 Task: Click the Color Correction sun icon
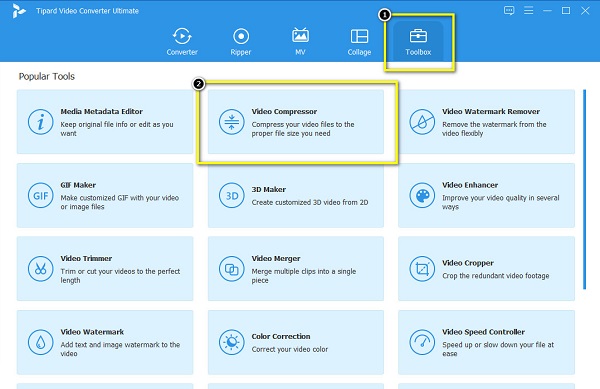232,342
